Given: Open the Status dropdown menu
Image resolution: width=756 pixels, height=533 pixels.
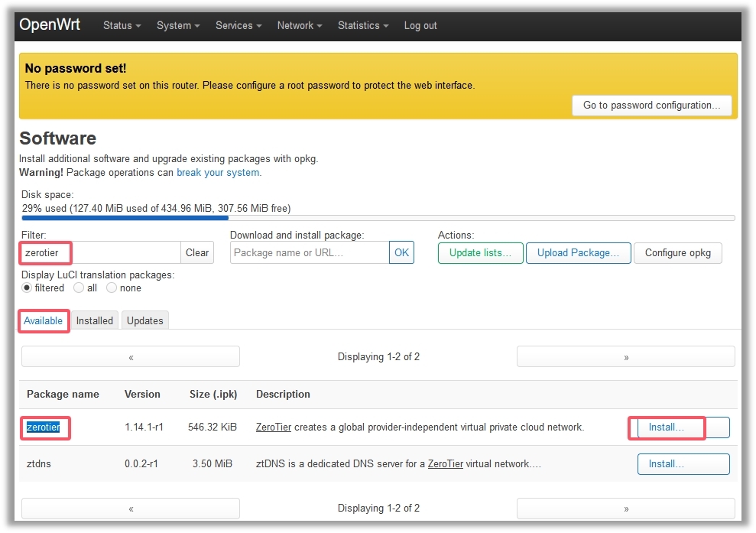Looking at the screenshot, I should tap(122, 25).
